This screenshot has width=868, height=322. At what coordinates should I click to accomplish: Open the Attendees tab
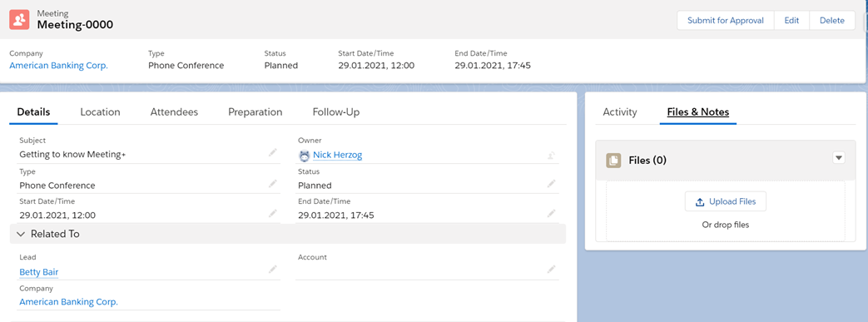[x=175, y=111]
